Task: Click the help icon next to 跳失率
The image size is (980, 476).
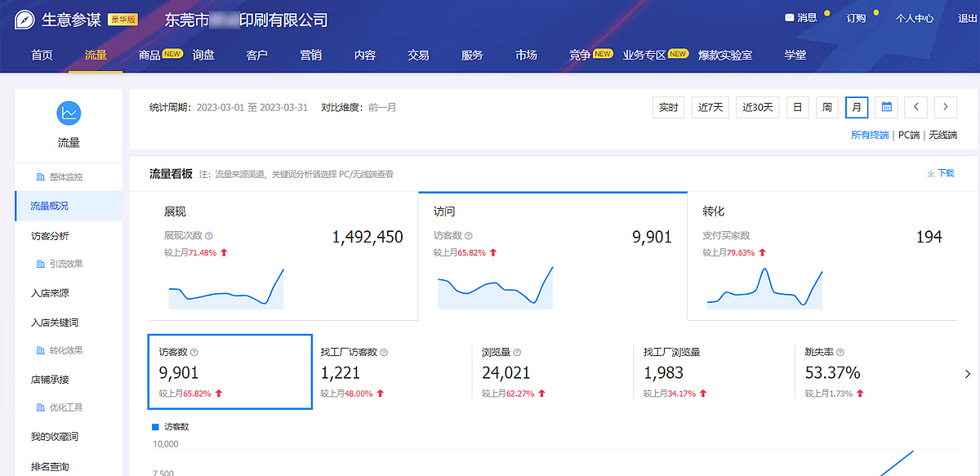Action: click(840, 353)
